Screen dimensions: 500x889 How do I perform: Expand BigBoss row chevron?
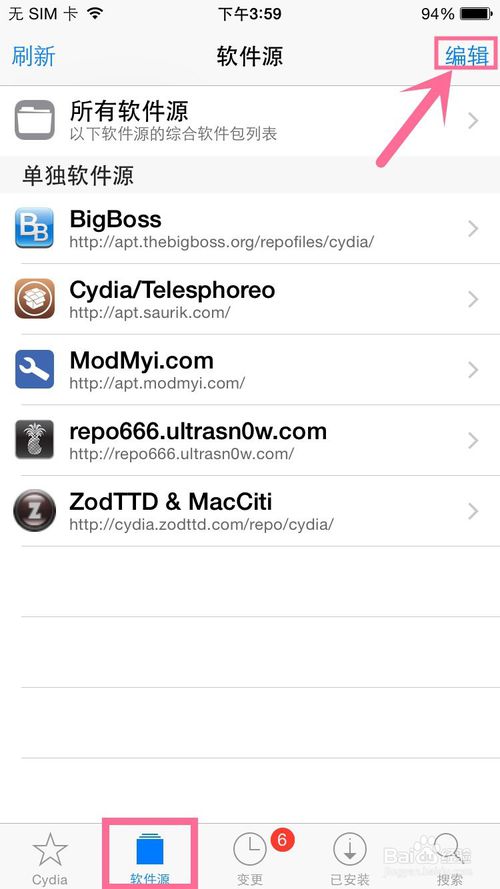pyautogui.click(x=473, y=228)
